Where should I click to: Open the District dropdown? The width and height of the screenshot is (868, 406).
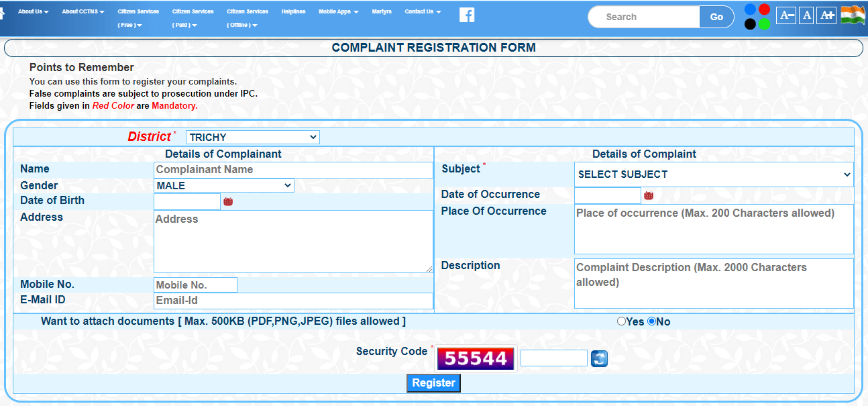tap(252, 137)
